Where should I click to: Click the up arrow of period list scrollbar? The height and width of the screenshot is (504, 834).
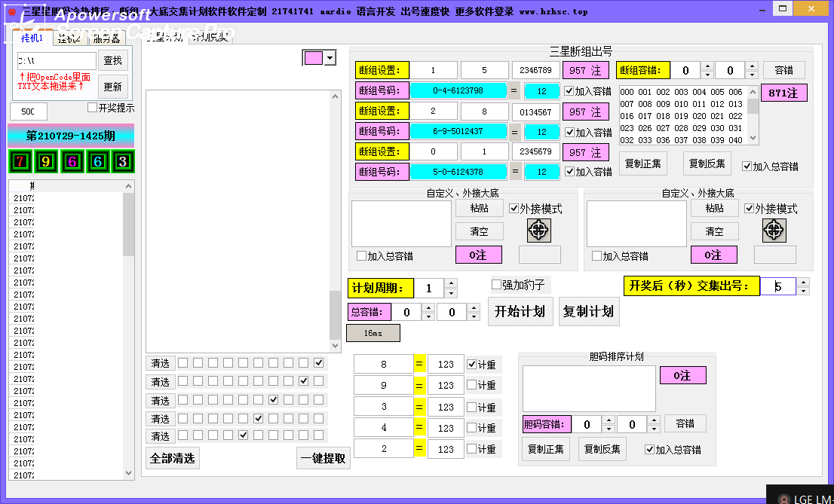click(128, 186)
